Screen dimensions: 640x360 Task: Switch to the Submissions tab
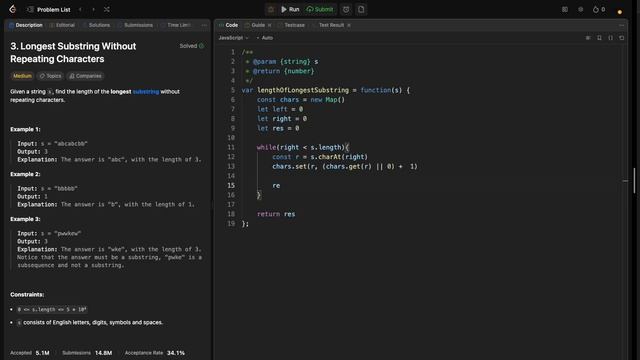coord(135,25)
